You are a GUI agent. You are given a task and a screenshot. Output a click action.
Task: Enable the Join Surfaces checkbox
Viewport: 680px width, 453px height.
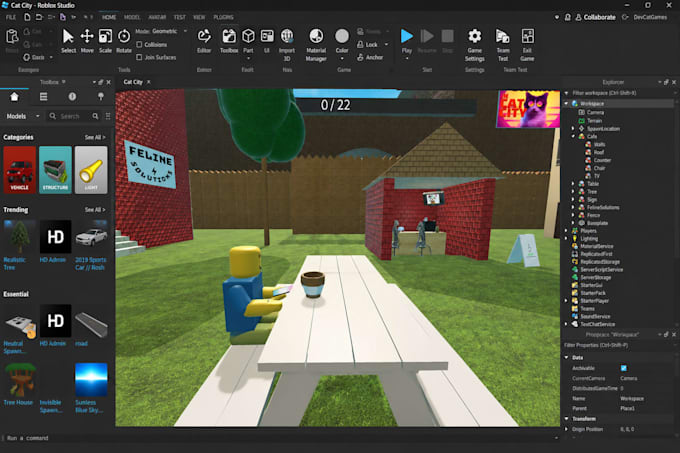pos(139,57)
